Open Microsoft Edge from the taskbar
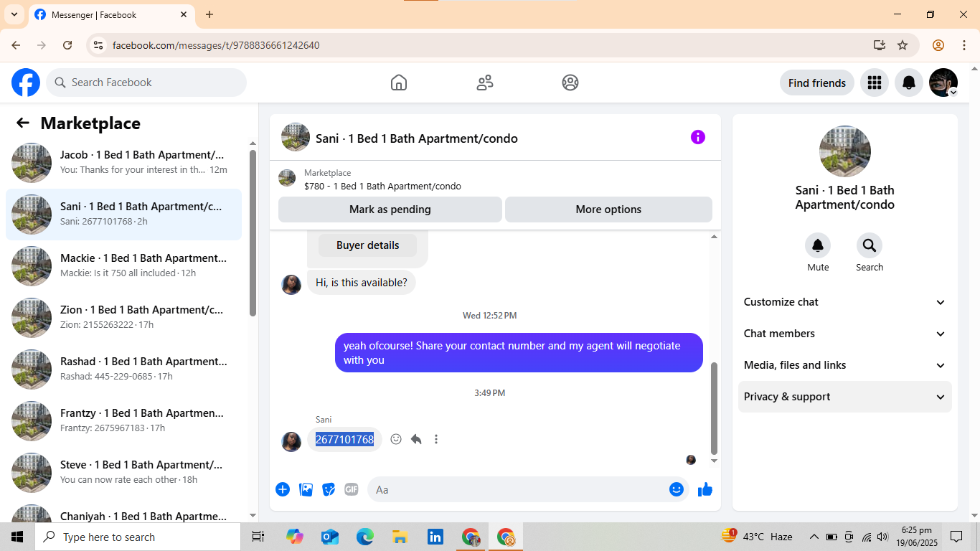Screen dimensions: 980x551 pyautogui.click(x=365, y=537)
